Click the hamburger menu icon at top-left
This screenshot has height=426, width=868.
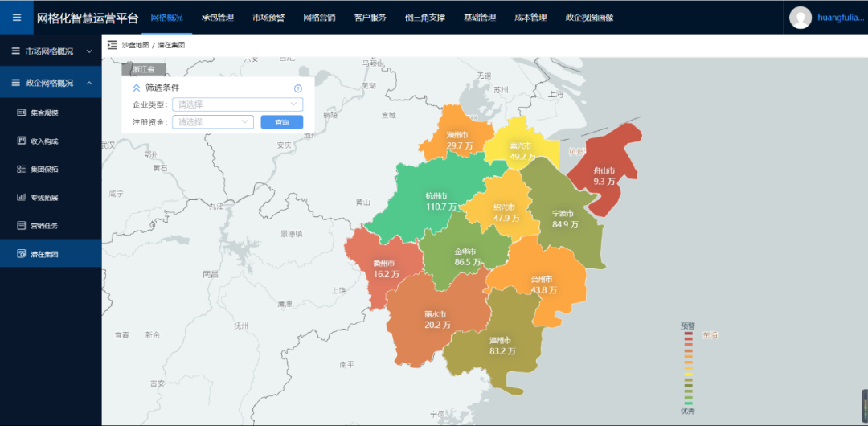pyautogui.click(x=17, y=18)
